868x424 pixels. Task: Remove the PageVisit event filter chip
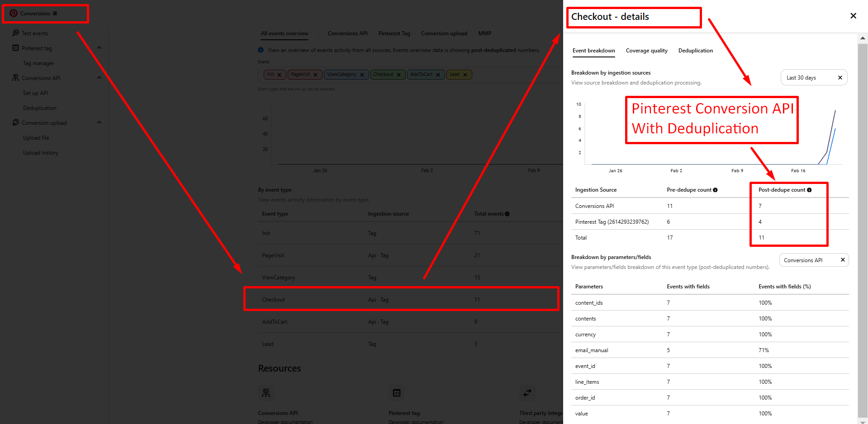[x=315, y=75]
